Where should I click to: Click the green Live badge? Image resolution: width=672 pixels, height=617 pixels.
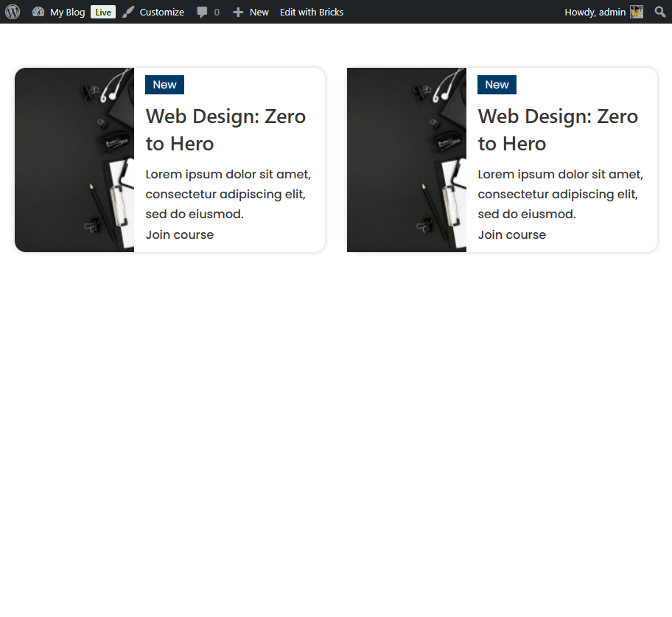click(103, 12)
